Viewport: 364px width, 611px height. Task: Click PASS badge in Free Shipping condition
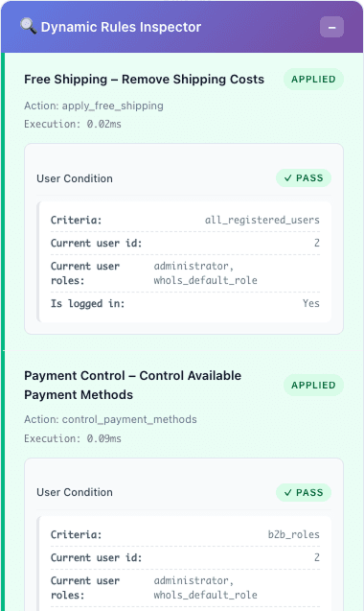click(x=304, y=178)
